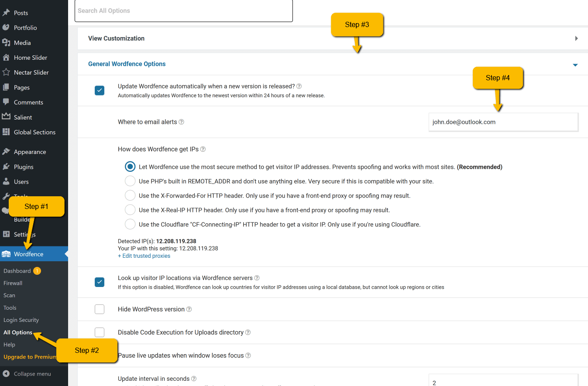Click the Edit trusted proxies link
588x386 pixels.
pos(144,256)
